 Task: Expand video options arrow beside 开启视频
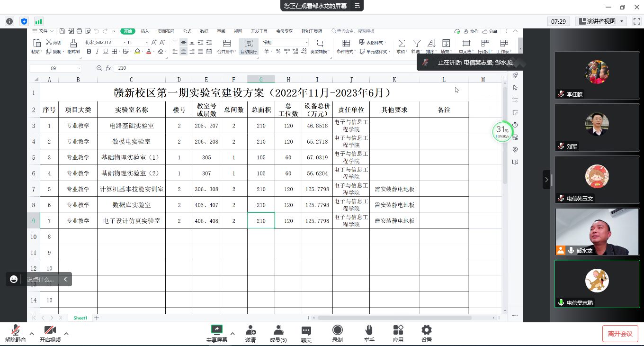[66, 334]
